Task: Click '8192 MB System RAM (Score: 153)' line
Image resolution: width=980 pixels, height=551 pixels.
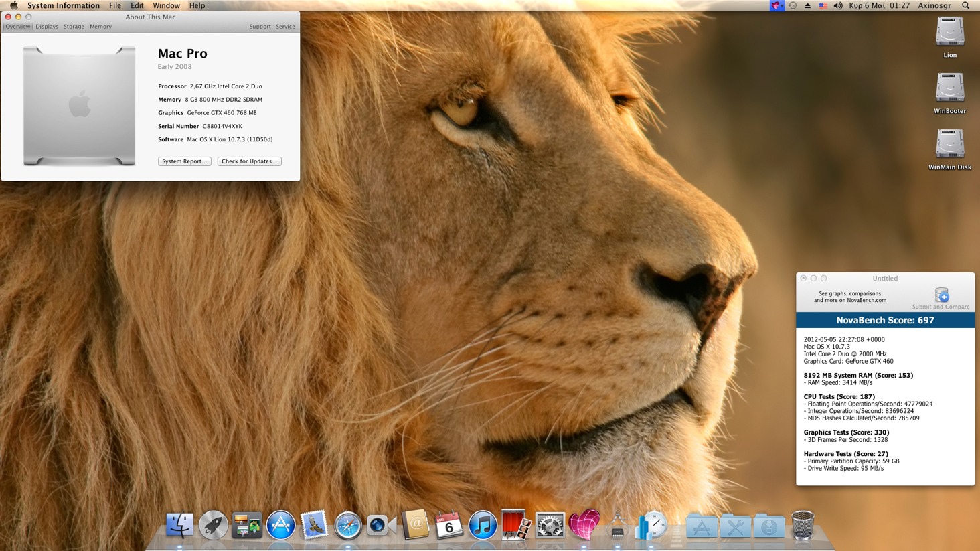Action: pyautogui.click(x=858, y=376)
